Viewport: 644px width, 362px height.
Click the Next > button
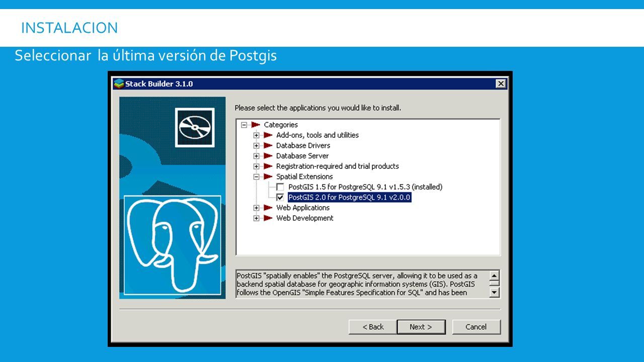421,327
